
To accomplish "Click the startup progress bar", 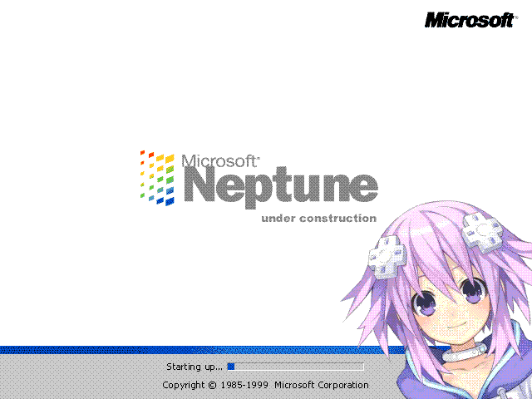I will [296, 367].
